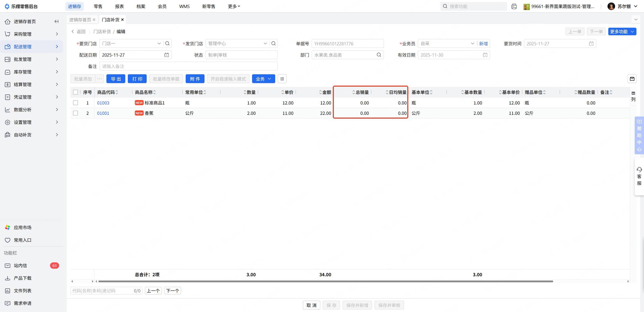Toggle the select-all checkbox in the table header

pos(75,92)
